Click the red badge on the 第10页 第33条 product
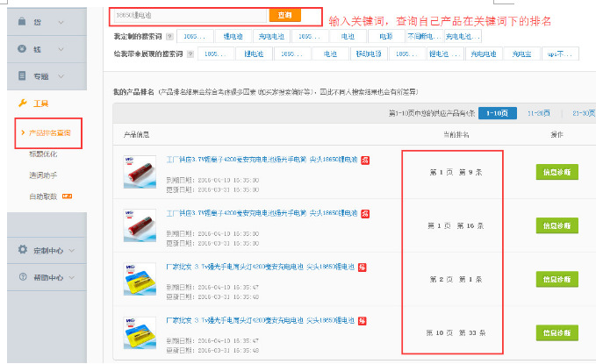 363,321
